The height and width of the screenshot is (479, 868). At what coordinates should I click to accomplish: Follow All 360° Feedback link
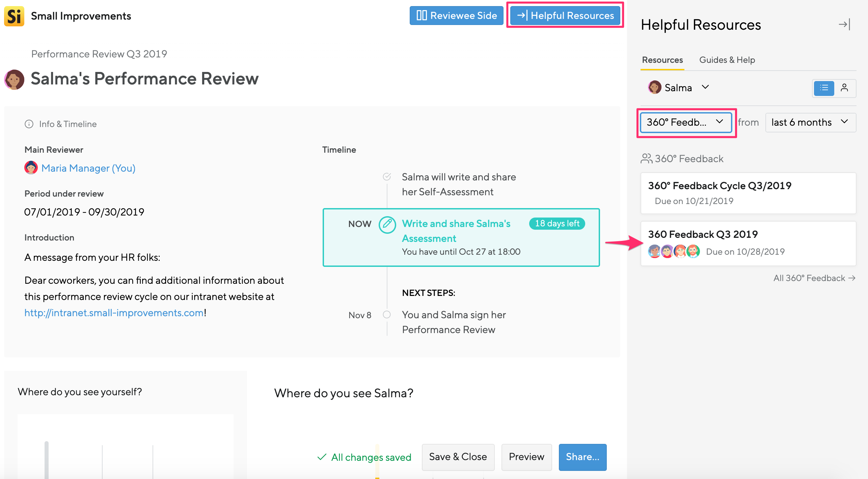pos(814,278)
